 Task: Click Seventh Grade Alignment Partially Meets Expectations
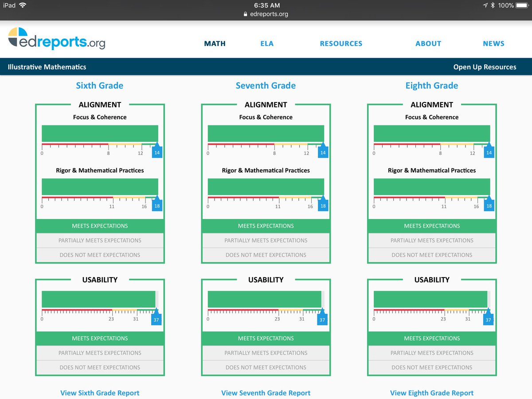coord(266,240)
